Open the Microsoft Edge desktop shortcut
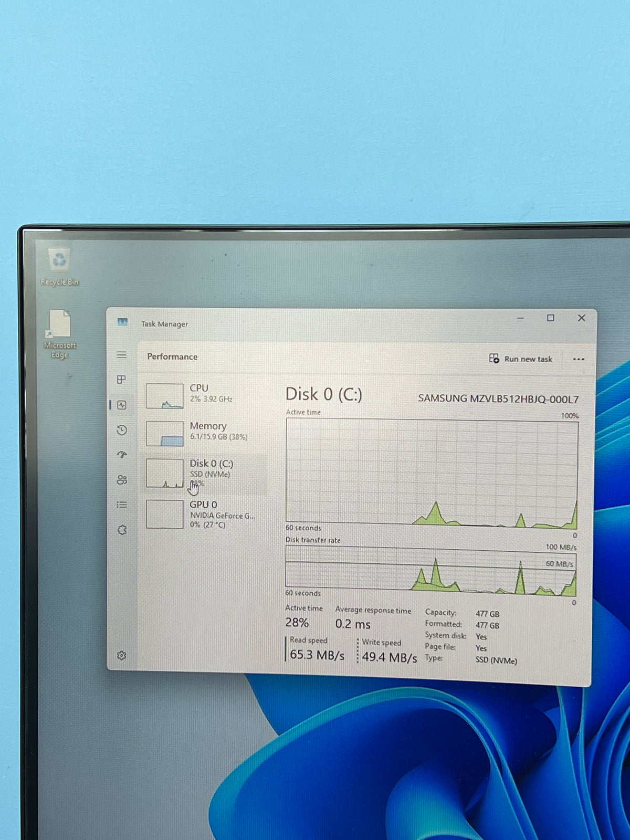Screen dimensions: 630x840 tap(59, 334)
